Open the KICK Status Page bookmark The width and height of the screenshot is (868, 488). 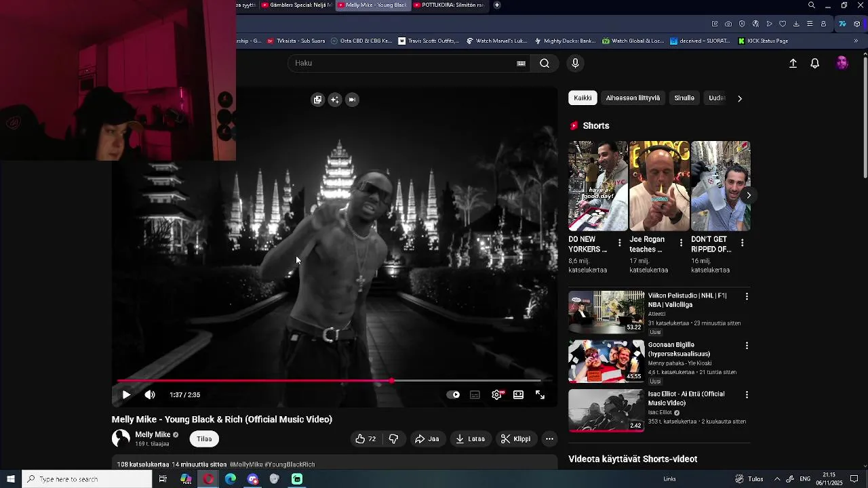point(763,41)
